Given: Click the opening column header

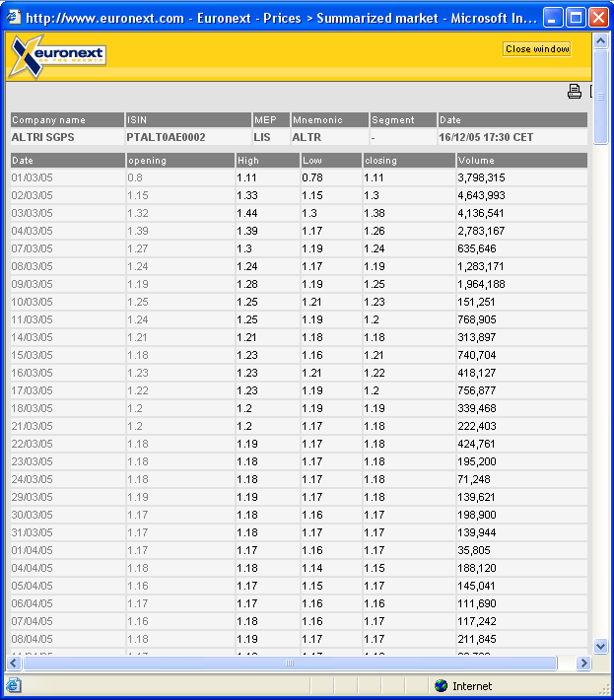Looking at the screenshot, I should pos(180,161).
